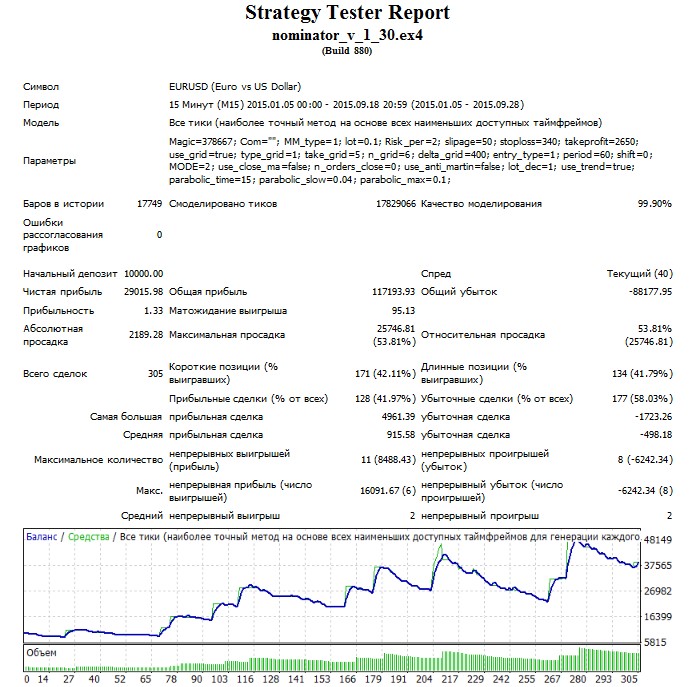
Task: Click the 26982 axis value on chart
Action: point(658,591)
